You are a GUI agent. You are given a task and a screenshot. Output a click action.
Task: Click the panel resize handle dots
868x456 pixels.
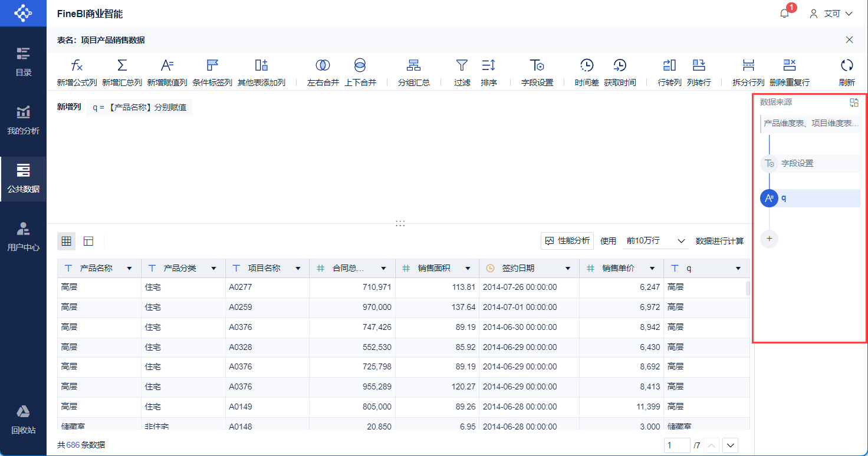pyautogui.click(x=400, y=223)
